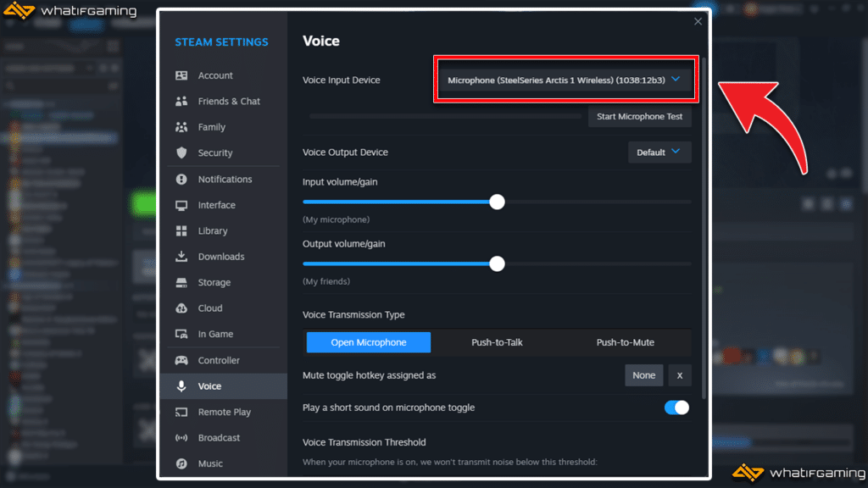Toggle short sound on microphone toggle
The width and height of the screenshot is (868, 488).
click(676, 408)
